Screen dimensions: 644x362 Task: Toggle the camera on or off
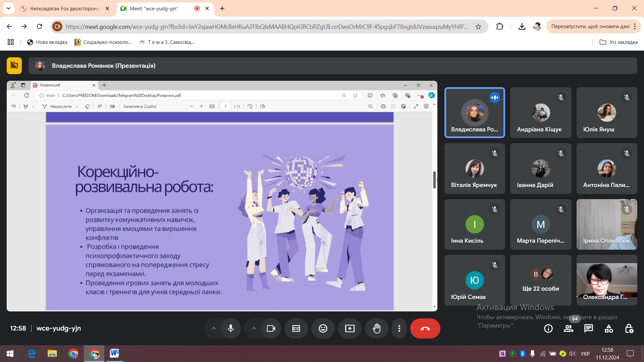271,328
